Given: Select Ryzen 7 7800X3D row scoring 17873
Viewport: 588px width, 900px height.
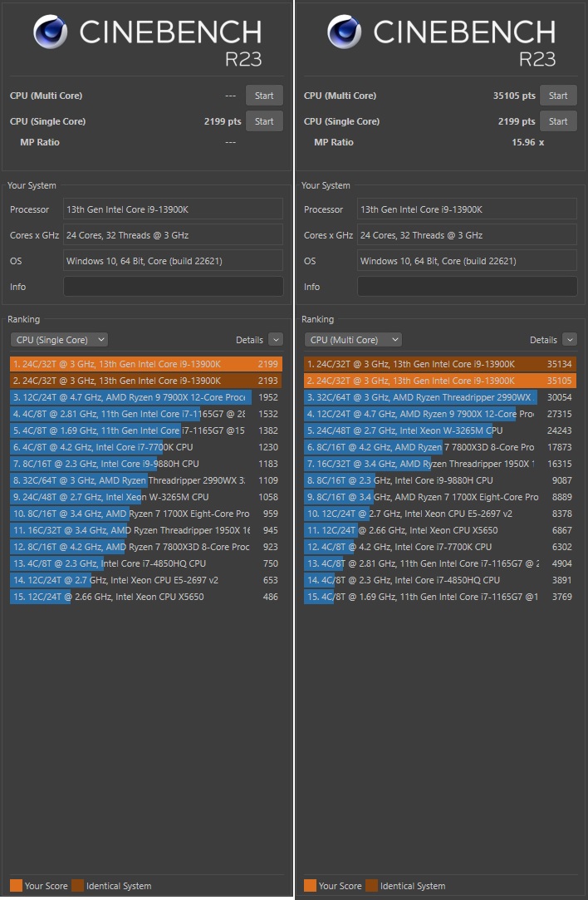Looking at the screenshot, I should (440, 447).
